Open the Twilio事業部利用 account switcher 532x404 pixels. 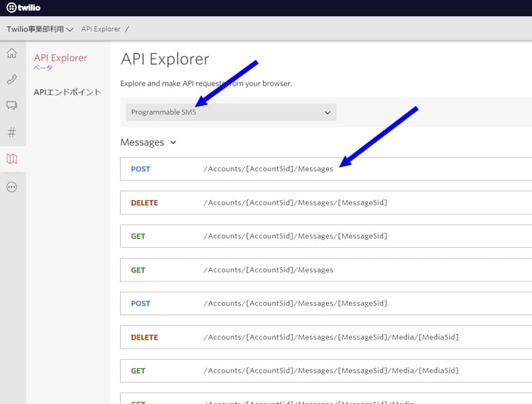pos(40,29)
